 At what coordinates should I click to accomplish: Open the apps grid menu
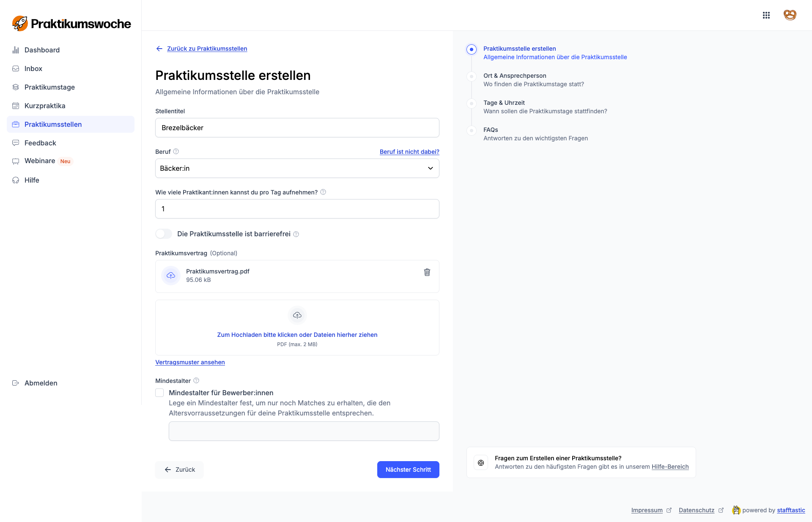(x=766, y=15)
